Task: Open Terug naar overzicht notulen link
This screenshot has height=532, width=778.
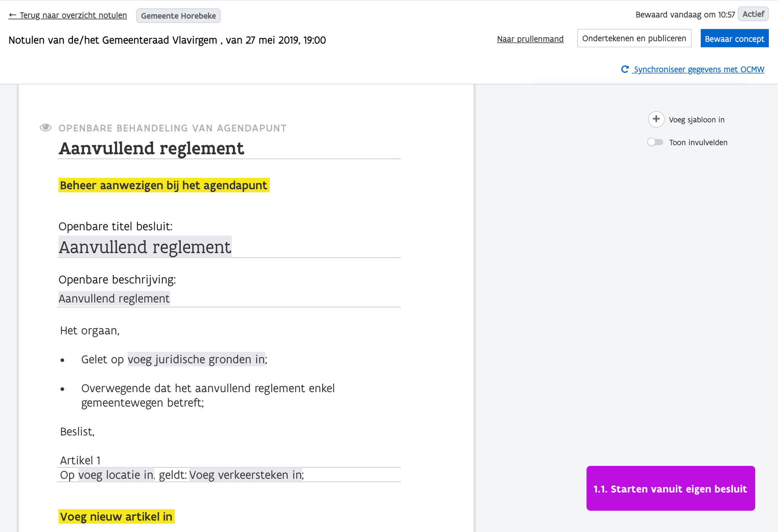Action: pos(73,15)
